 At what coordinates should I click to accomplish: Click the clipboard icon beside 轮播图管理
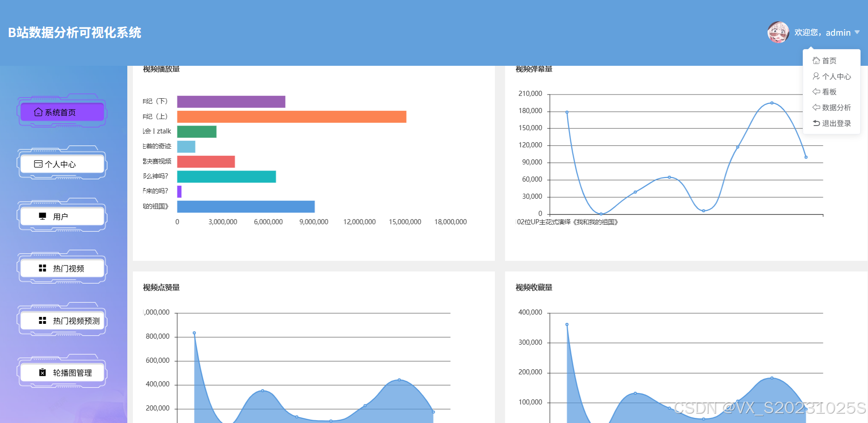pyautogui.click(x=43, y=372)
